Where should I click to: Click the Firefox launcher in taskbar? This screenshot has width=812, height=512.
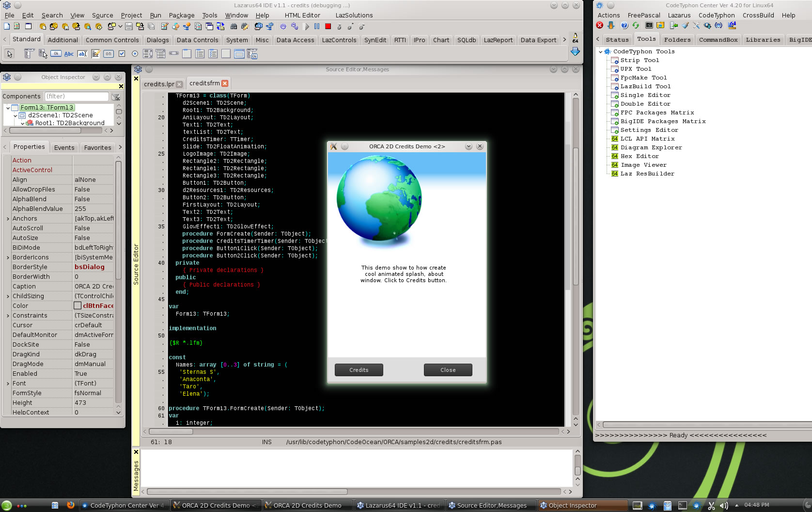click(70, 505)
